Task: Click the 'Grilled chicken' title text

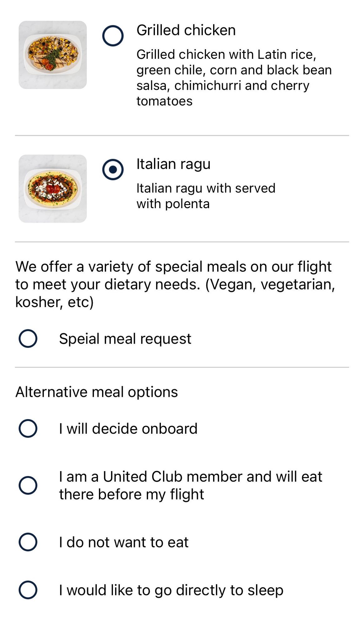Action: (186, 30)
